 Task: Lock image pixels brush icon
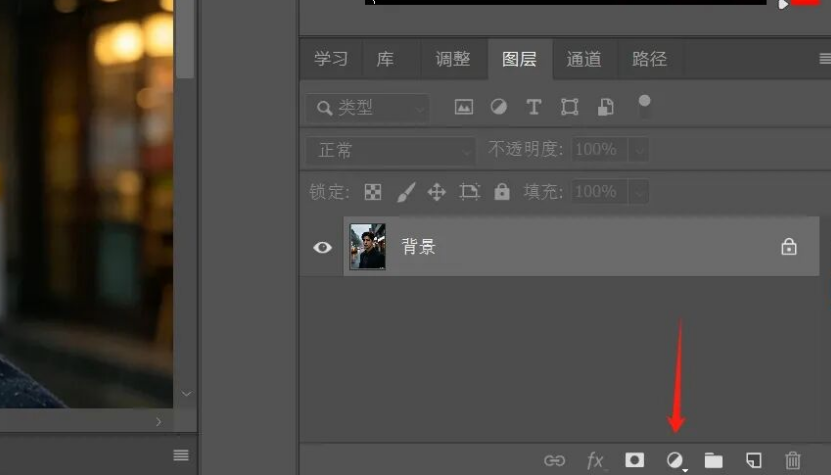pos(406,192)
